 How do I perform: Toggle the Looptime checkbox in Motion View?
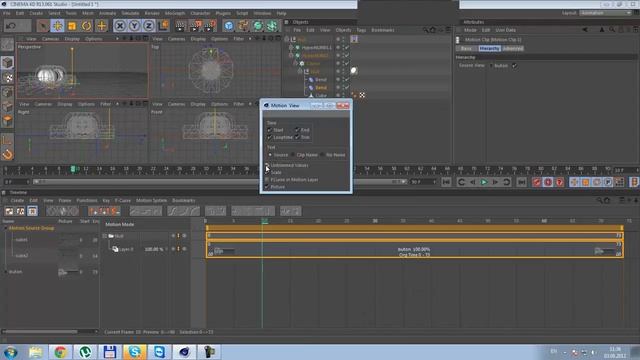coord(269,137)
